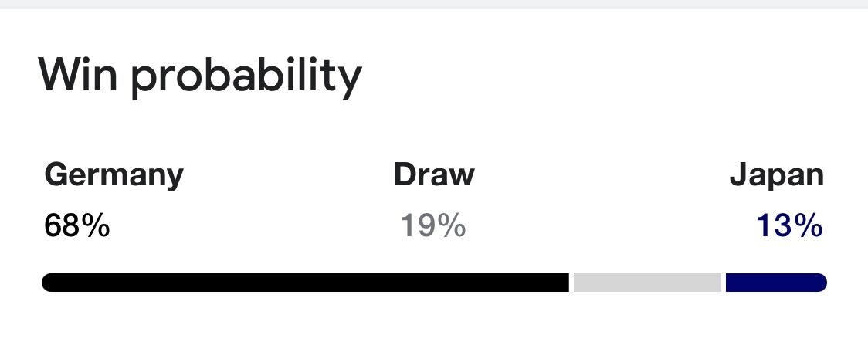Click Japan's 13% value

[x=788, y=226]
